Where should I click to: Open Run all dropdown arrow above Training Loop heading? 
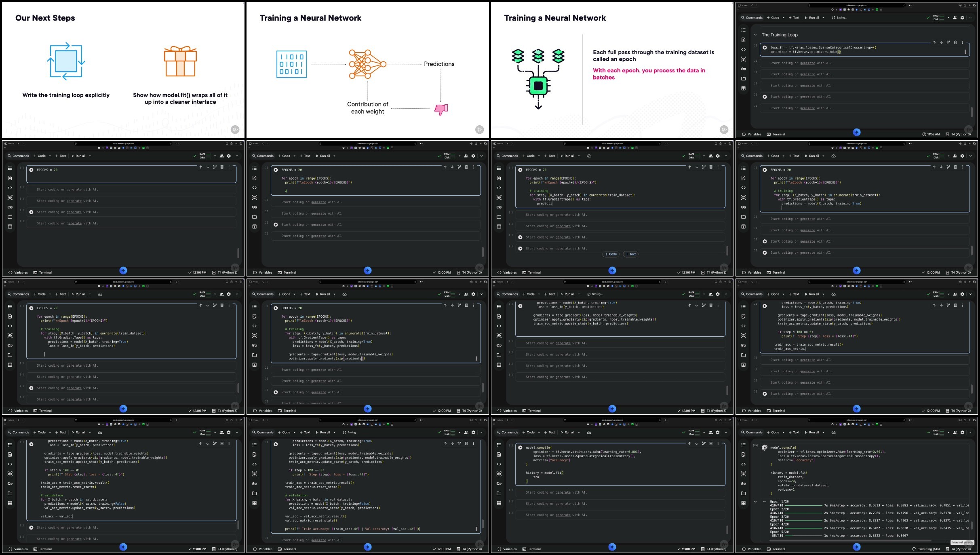pos(823,18)
